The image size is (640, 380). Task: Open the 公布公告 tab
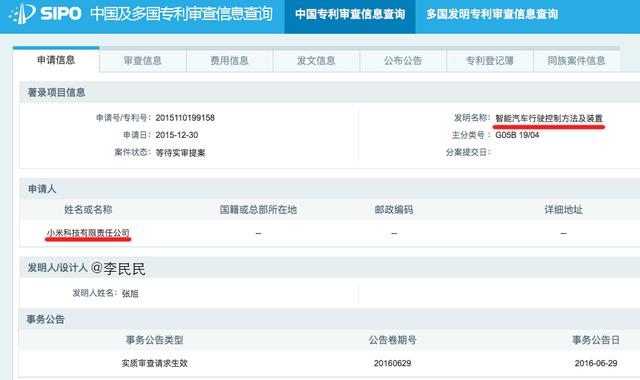point(403,61)
